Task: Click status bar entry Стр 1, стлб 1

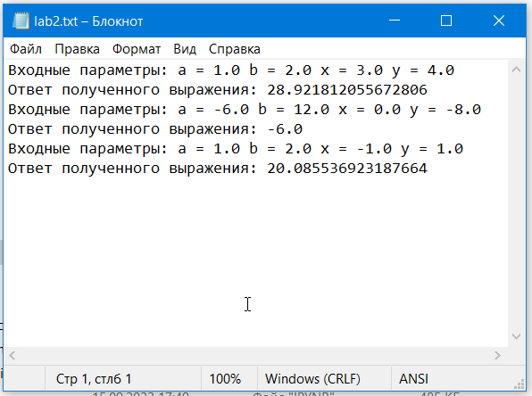Action: point(94,379)
